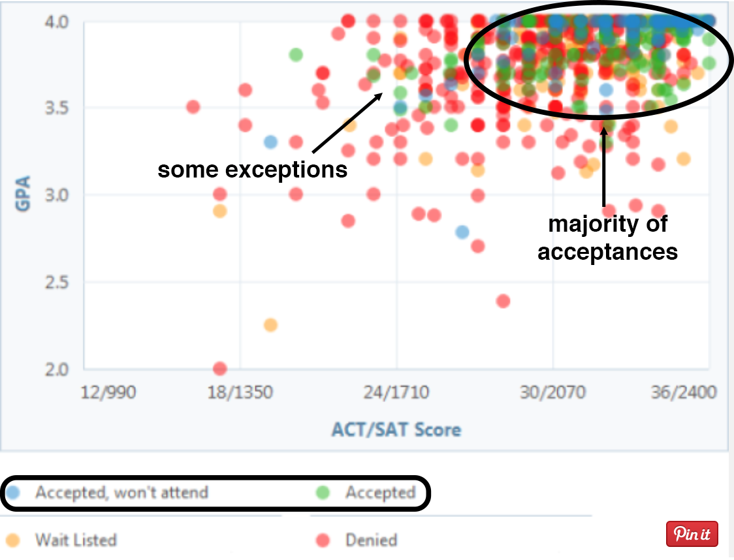Image resolution: width=734 pixels, height=560 pixels.
Task: Click the ACT/SAT Score axis title
Action: pyautogui.click(x=396, y=429)
